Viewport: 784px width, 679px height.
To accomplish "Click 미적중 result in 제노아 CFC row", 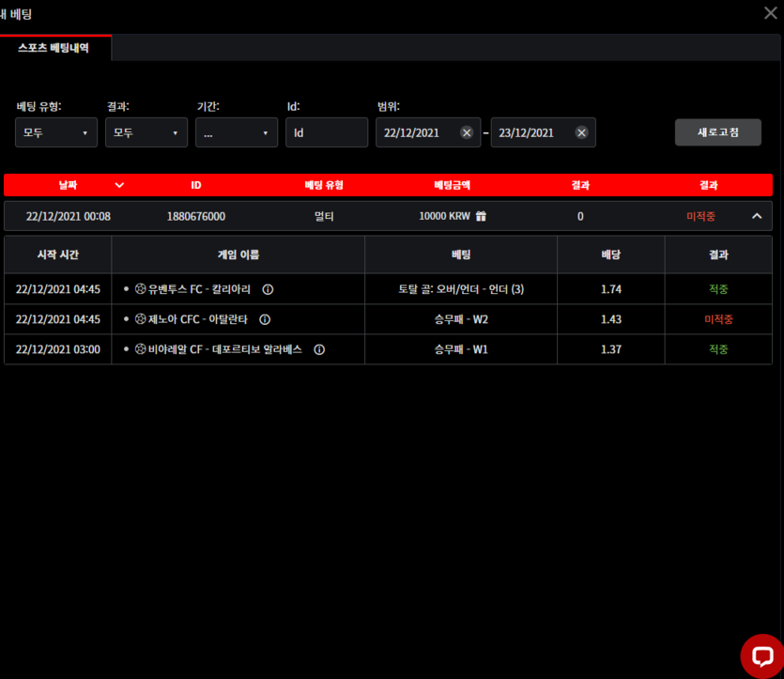I will 718,319.
